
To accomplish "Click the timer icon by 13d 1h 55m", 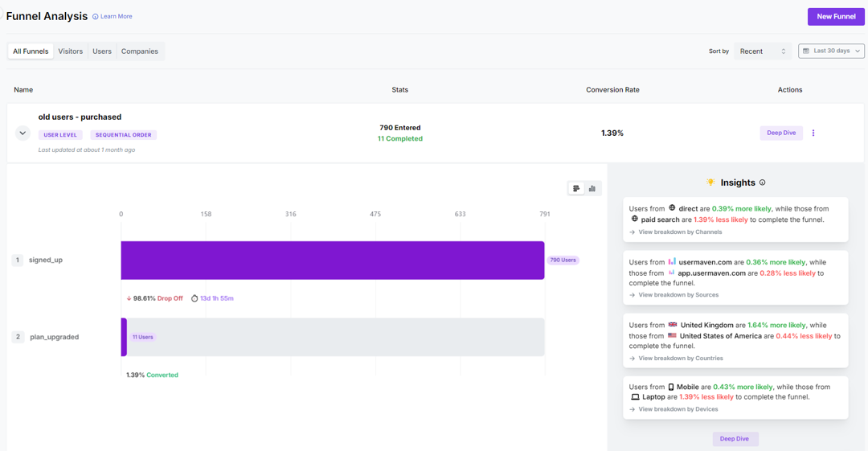I will 194,298.
